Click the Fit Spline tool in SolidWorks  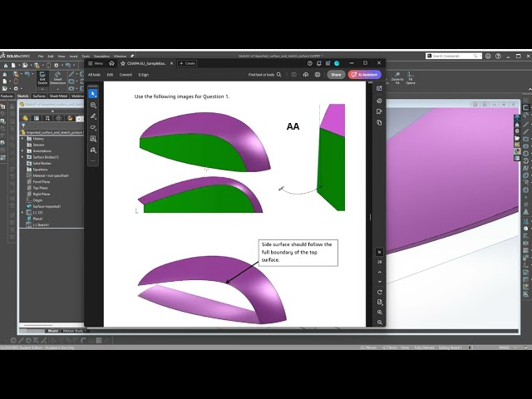411,78
